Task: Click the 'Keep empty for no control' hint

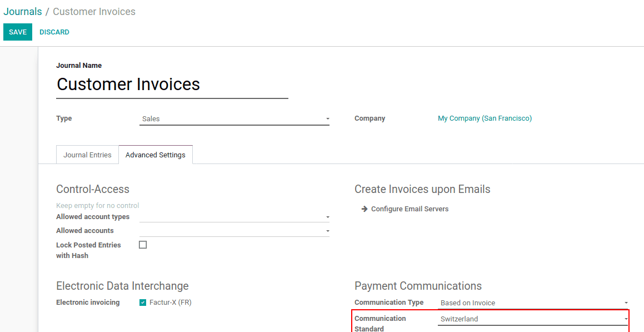Action: (x=98, y=205)
